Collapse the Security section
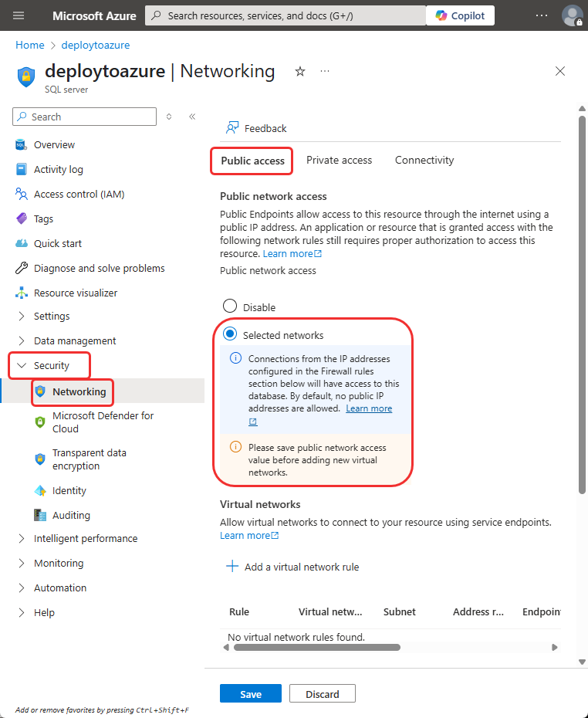 (22, 365)
